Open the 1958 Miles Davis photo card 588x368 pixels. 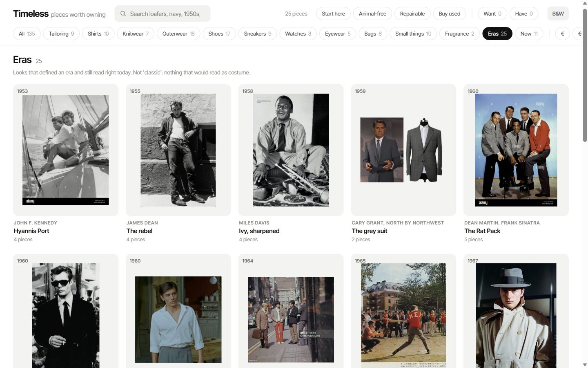pos(291,150)
